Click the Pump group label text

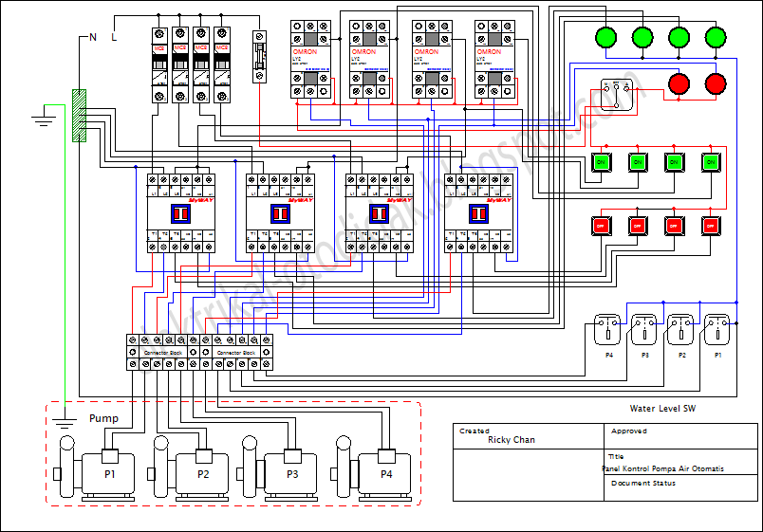tap(103, 418)
